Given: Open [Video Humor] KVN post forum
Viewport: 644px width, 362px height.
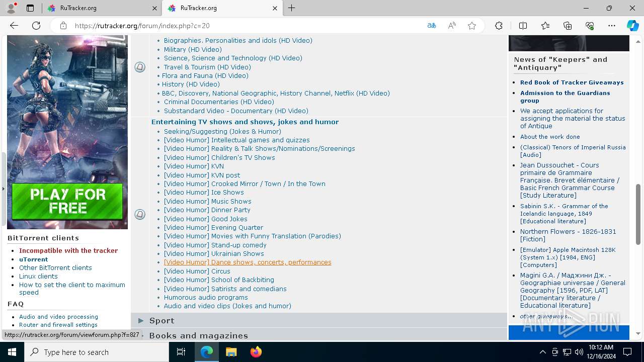Looking at the screenshot, I should [x=202, y=175].
